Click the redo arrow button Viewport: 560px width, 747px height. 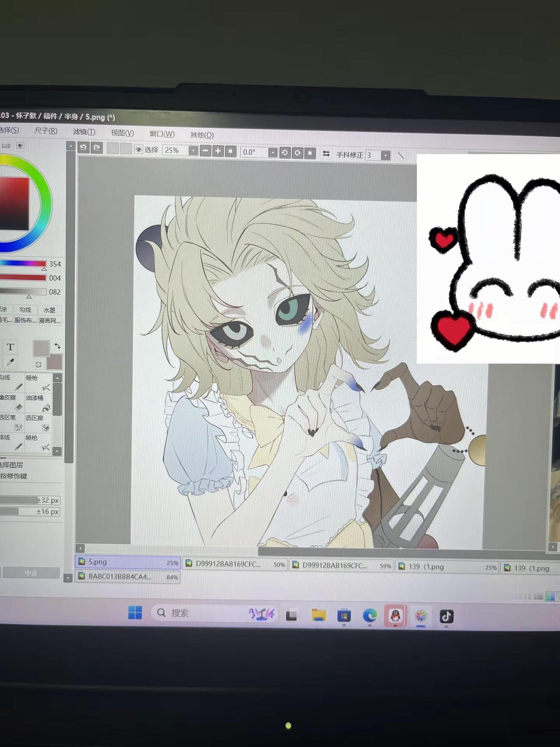click(97, 148)
